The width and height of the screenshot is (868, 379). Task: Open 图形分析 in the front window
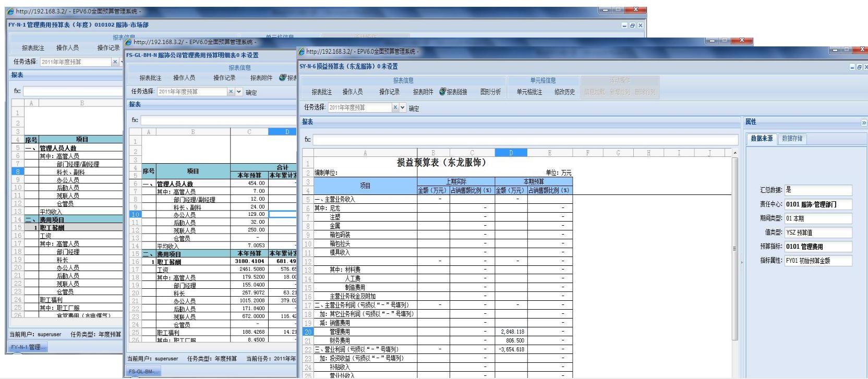coord(490,92)
